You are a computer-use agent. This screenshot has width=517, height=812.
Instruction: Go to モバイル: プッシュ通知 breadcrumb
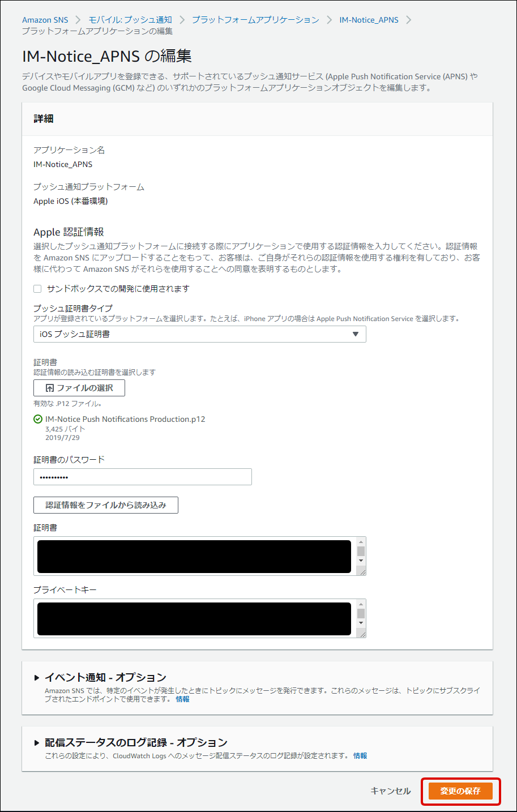point(130,20)
